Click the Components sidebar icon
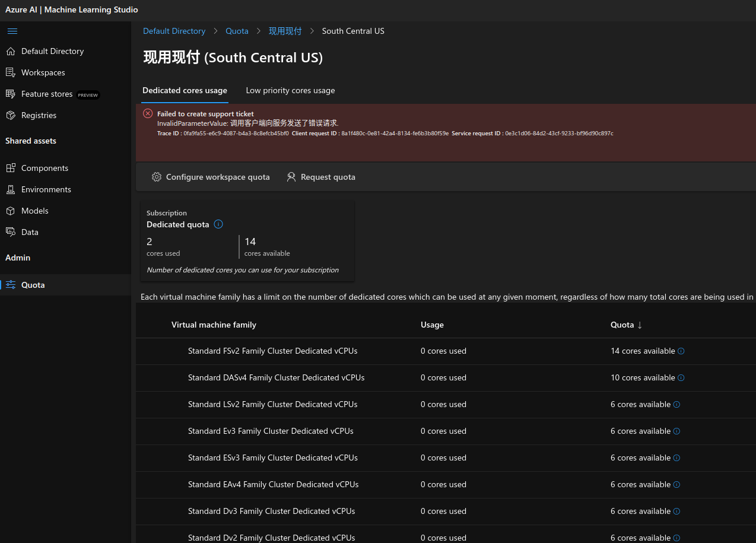The width and height of the screenshot is (756, 543). 11,168
